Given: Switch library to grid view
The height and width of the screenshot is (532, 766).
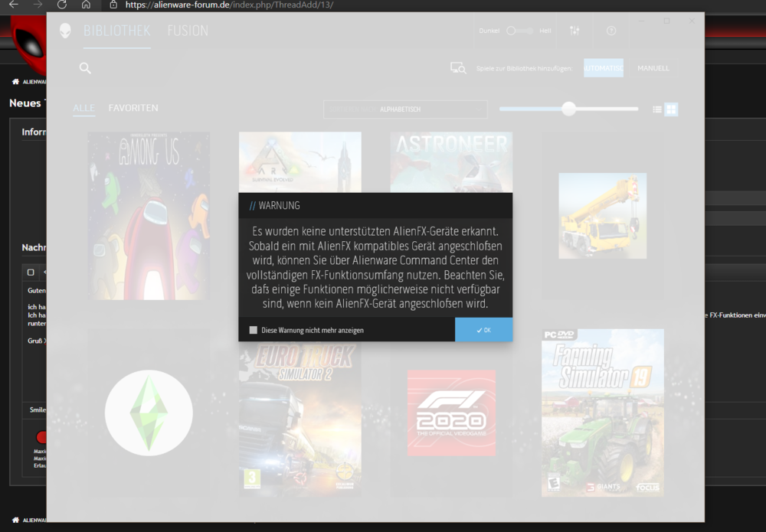Looking at the screenshot, I should coord(672,109).
